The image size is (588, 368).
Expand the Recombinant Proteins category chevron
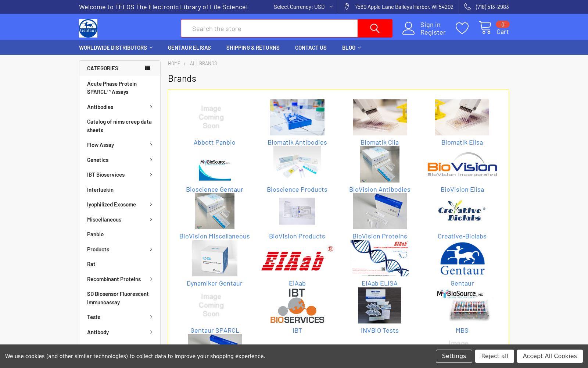tap(151, 279)
